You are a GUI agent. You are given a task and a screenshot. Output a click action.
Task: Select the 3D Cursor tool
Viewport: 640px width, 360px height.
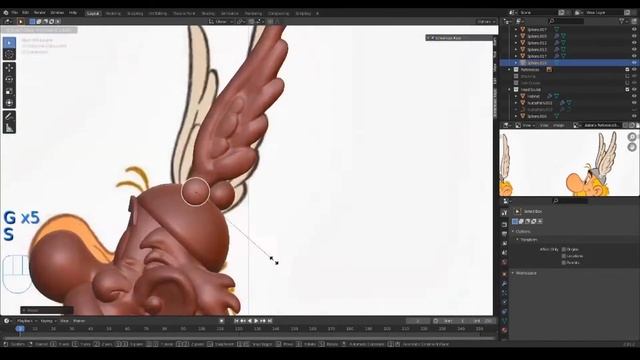click(x=9, y=54)
